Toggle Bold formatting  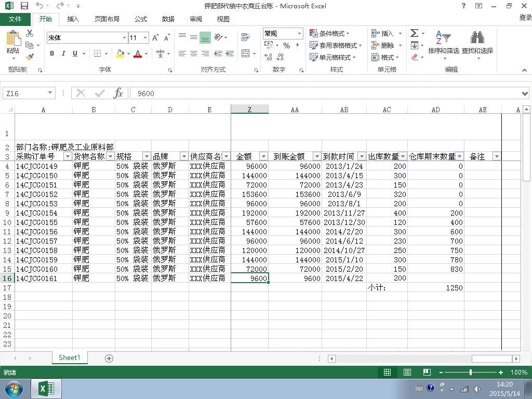(52, 54)
